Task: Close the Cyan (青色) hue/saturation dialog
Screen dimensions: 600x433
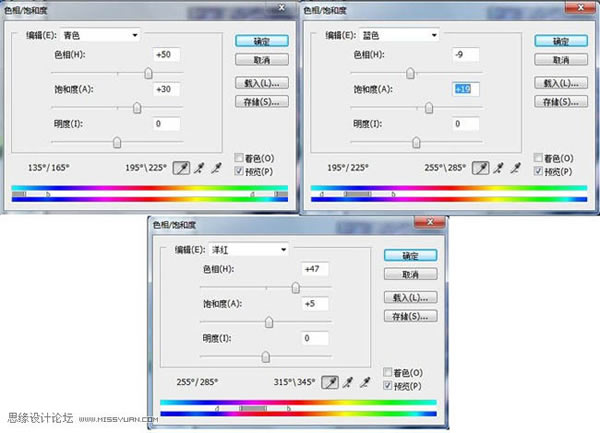Action: coord(282,8)
